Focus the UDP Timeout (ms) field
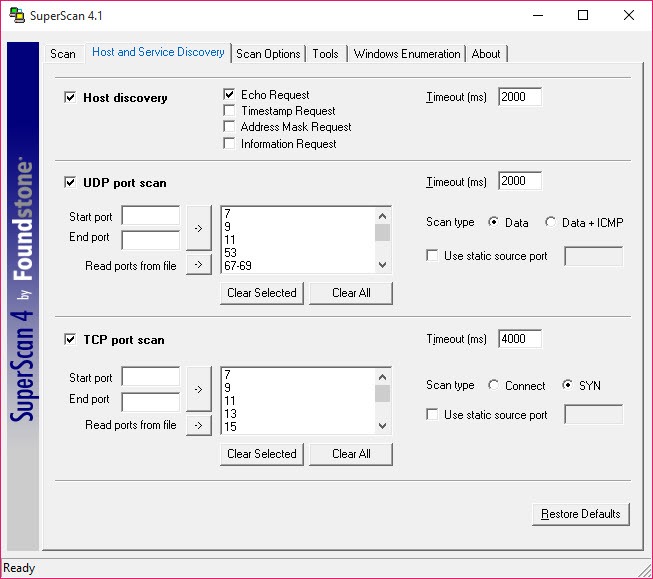The width and height of the screenshot is (653, 579). tap(520, 181)
